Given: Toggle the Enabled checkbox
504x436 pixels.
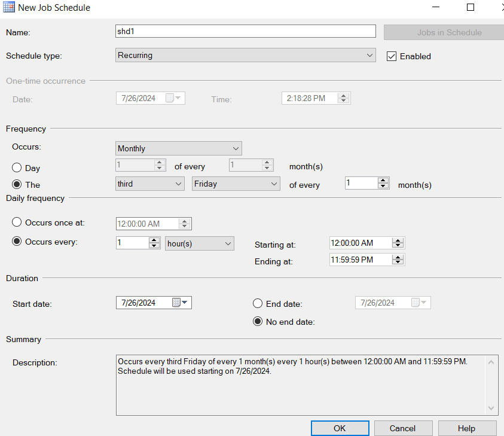Looking at the screenshot, I should pyautogui.click(x=392, y=56).
